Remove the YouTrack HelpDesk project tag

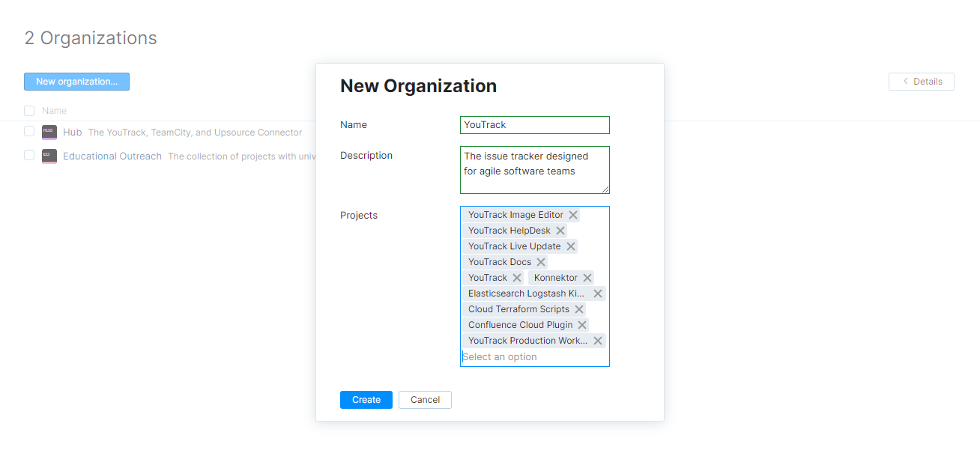click(x=560, y=231)
